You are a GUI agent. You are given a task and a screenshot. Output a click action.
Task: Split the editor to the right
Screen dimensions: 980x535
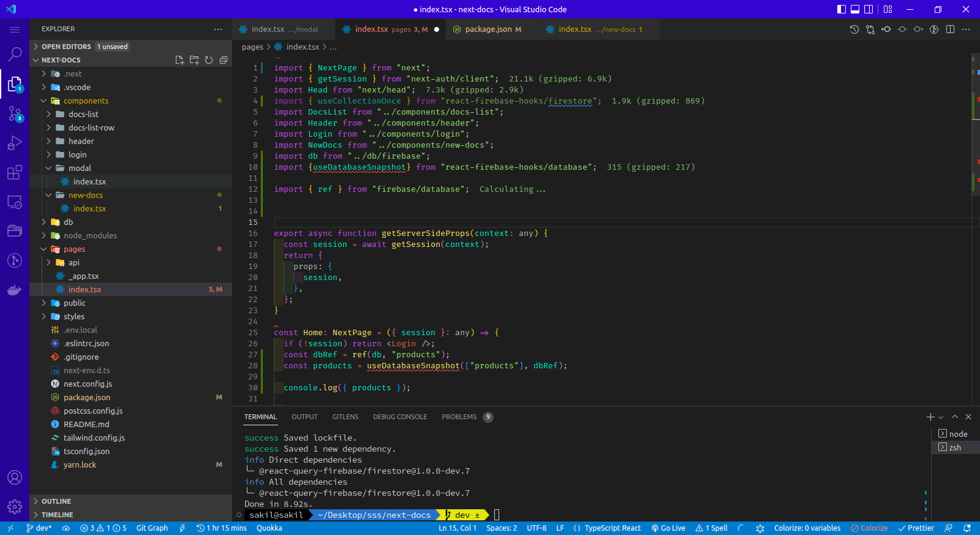(x=950, y=29)
